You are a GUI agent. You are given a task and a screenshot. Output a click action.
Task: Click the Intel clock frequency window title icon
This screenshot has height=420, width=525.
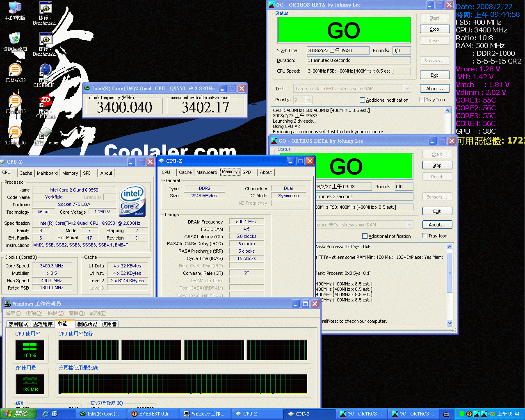pos(87,88)
